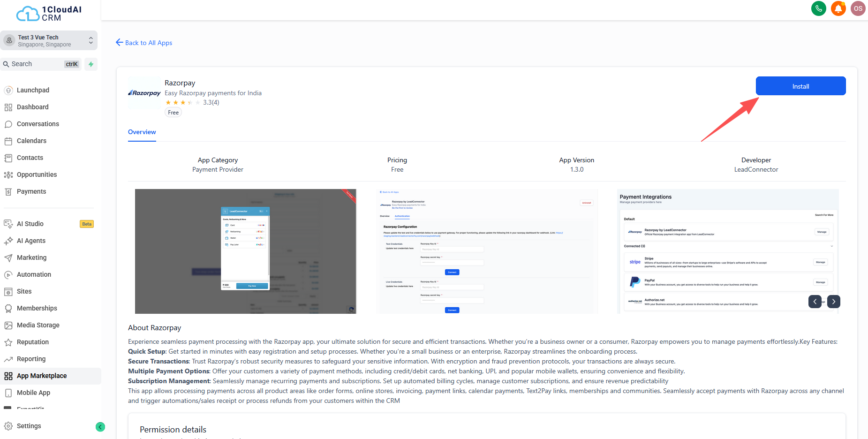Open Conversations icon in sidebar
The height and width of the screenshot is (439, 868).
[x=8, y=124]
